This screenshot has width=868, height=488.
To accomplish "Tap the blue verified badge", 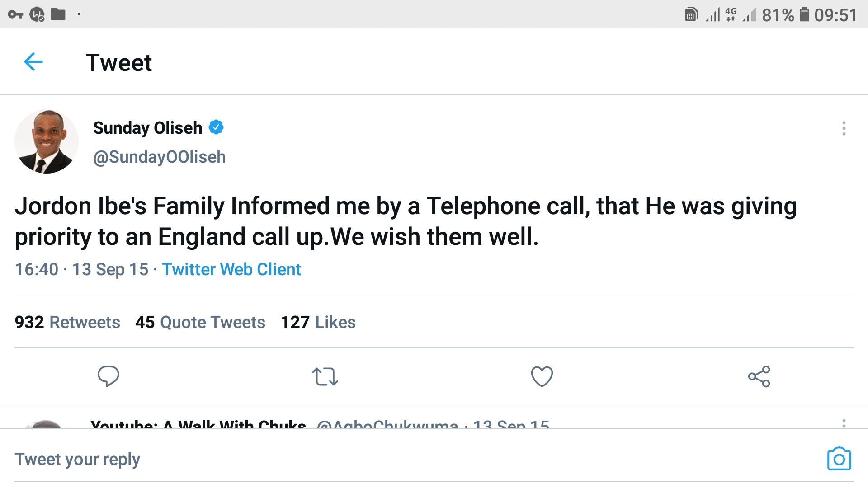I will point(216,127).
